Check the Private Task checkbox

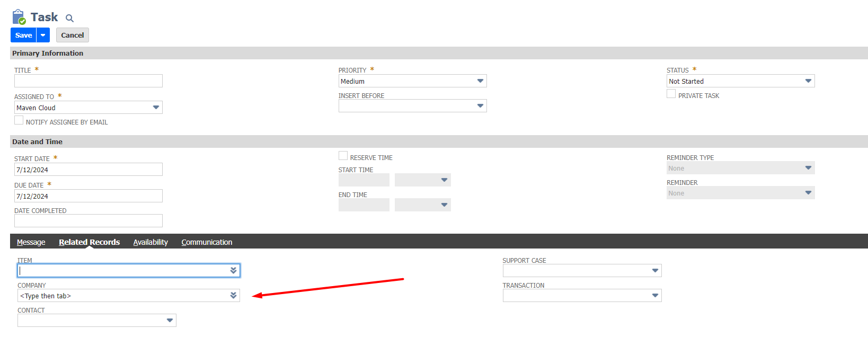[671, 94]
